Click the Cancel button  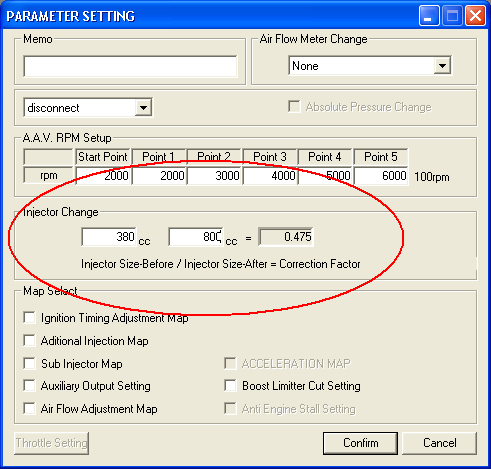click(x=440, y=443)
